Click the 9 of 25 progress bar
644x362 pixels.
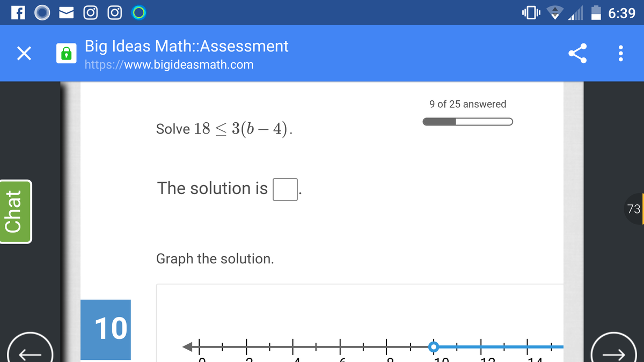467,121
